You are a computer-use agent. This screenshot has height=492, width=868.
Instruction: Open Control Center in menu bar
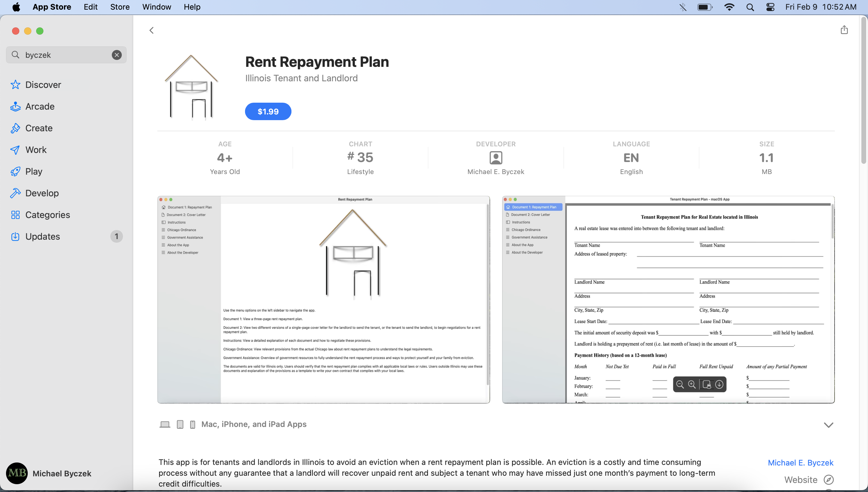[x=770, y=7]
